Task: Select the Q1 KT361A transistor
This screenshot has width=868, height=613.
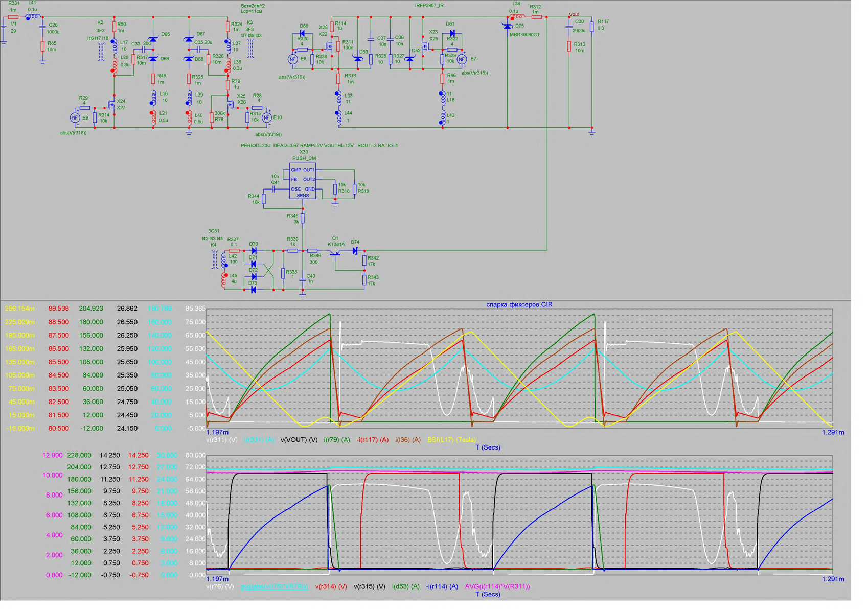Action: click(335, 252)
